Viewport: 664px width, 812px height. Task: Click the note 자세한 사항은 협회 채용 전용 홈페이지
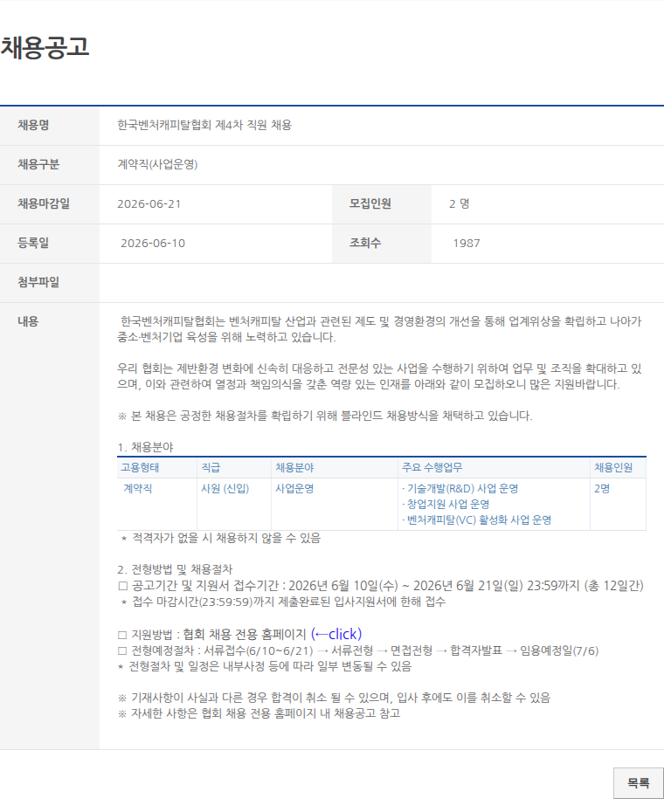[259, 713]
